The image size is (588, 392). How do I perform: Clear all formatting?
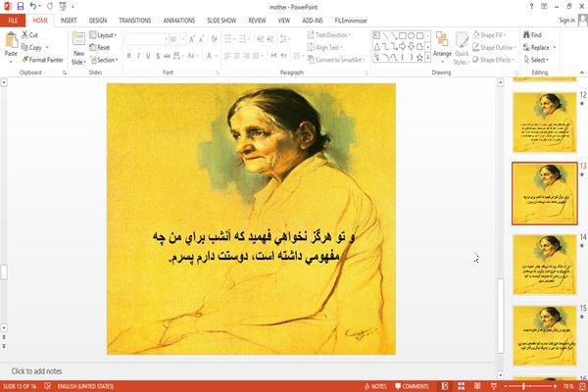[x=214, y=39]
